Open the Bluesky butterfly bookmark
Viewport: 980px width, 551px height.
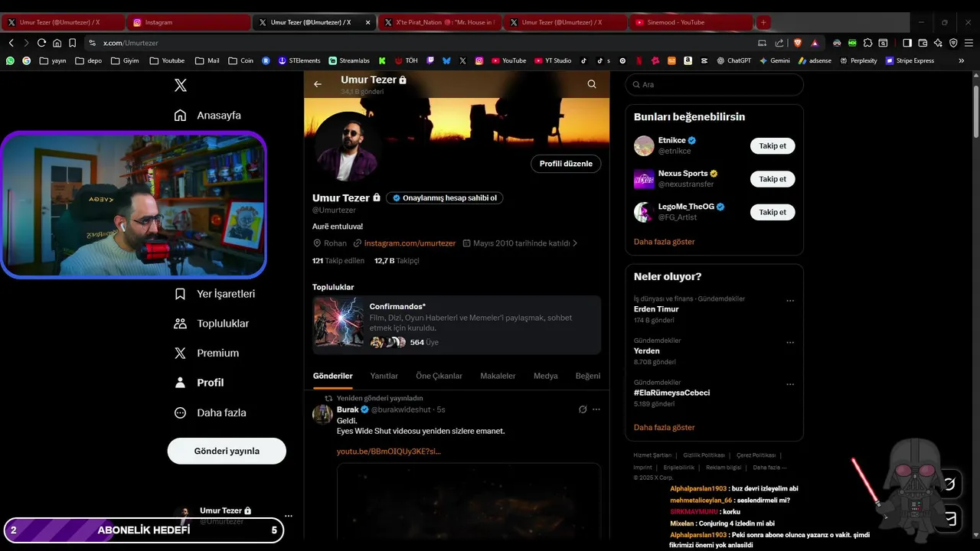coord(446,60)
